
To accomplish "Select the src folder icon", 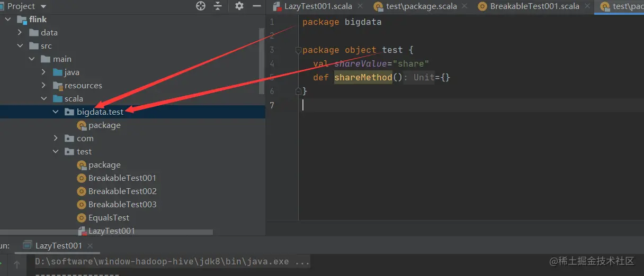I will [x=33, y=45].
